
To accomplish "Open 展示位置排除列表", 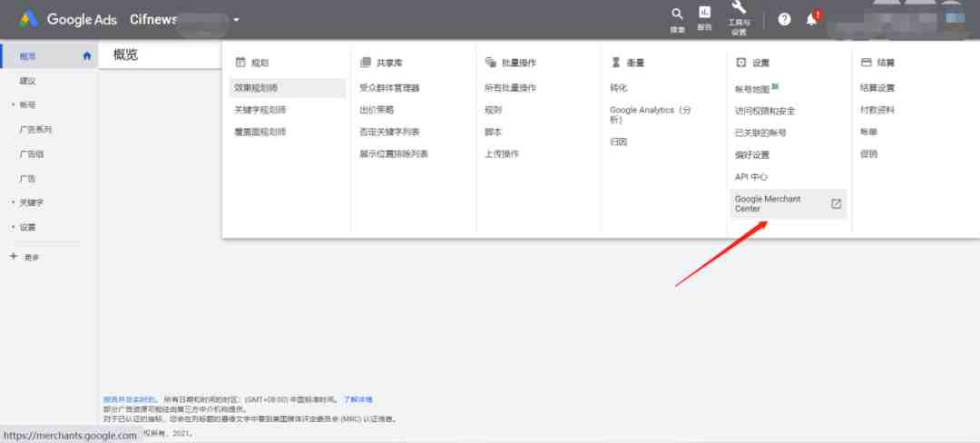I will [x=394, y=153].
